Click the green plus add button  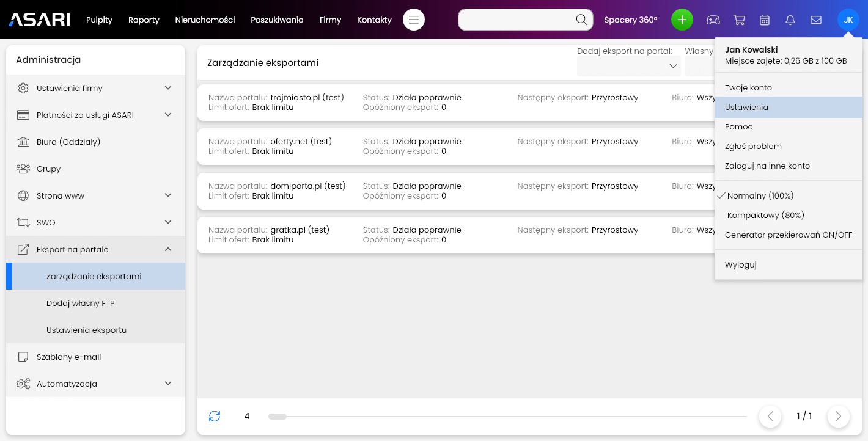[x=682, y=20]
